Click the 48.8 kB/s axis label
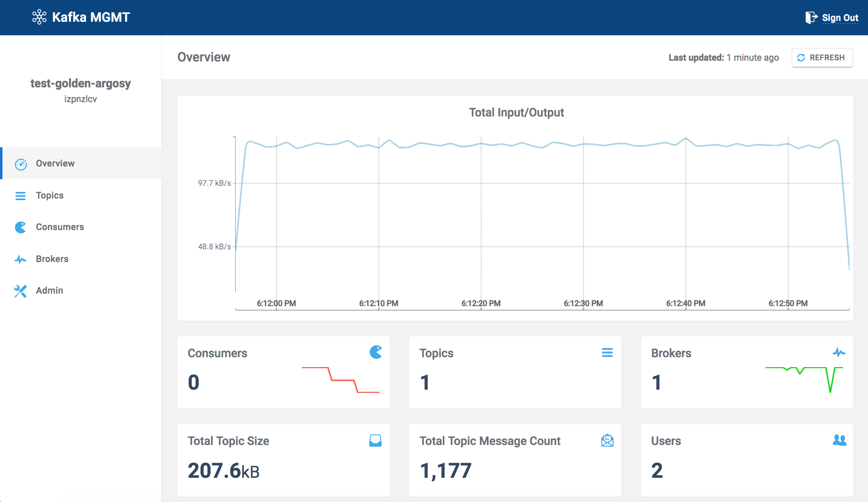 [214, 246]
